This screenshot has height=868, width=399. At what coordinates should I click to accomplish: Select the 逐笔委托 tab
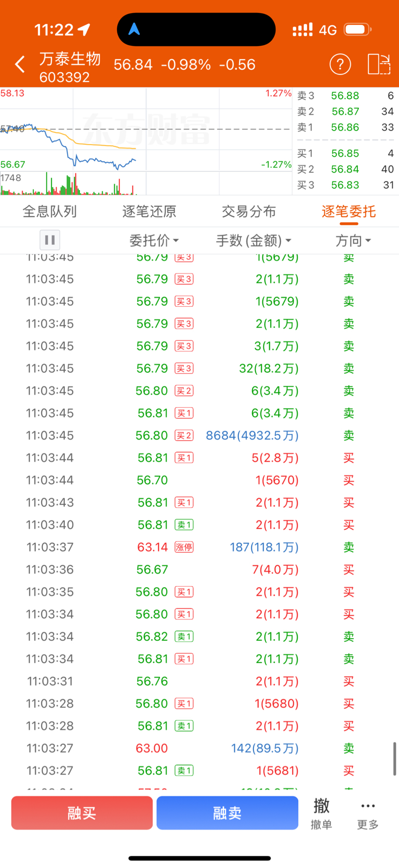(x=349, y=212)
